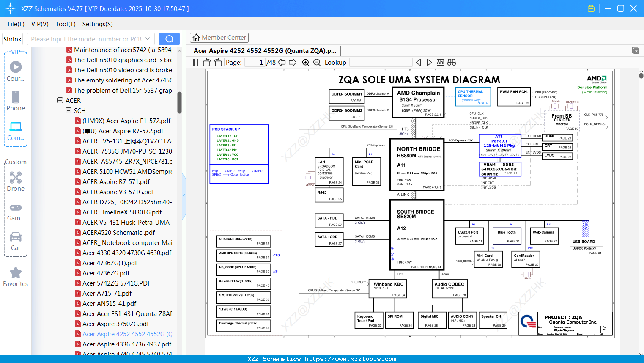The height and width of the screenshot is (363, 644).
Task: Visit the www.xzztools.com link in status bar
Action: click(x=351, y=359)
